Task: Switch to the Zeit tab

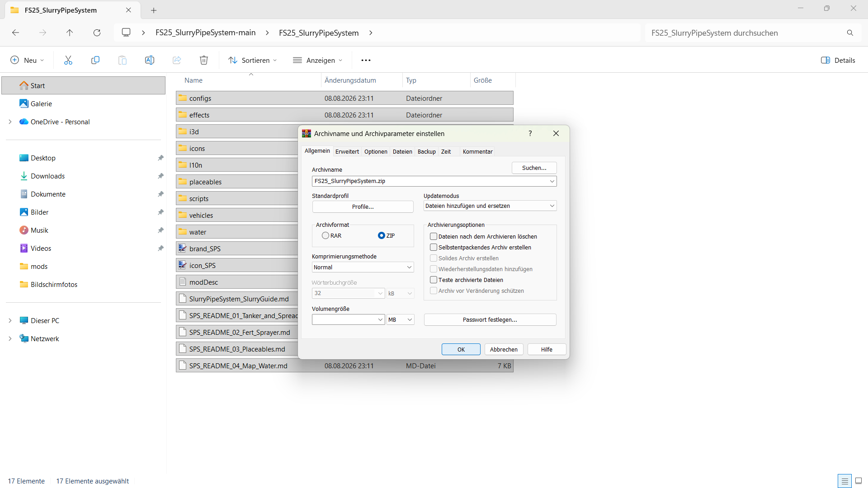Action: point(446,151)
